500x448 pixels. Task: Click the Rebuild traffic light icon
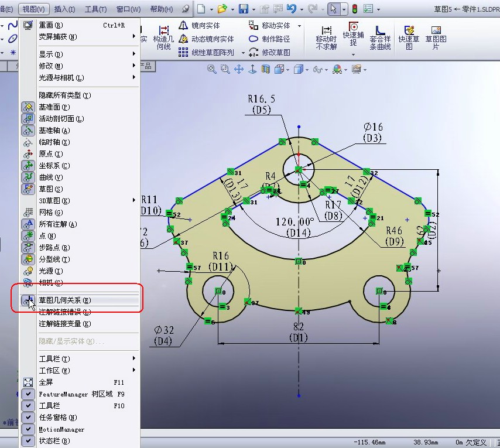click(x=355, y=9)
